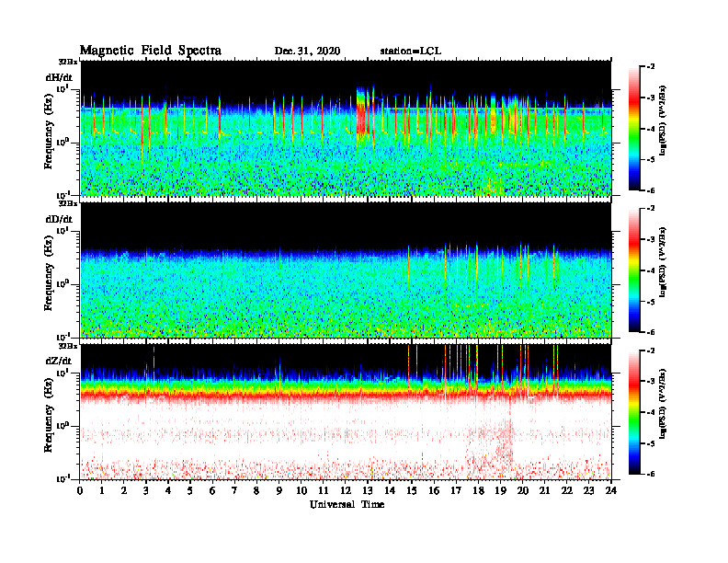Click the "-6" tick on dZ/dt color scale
The image size is (728, 563).
tap(651, 474)
